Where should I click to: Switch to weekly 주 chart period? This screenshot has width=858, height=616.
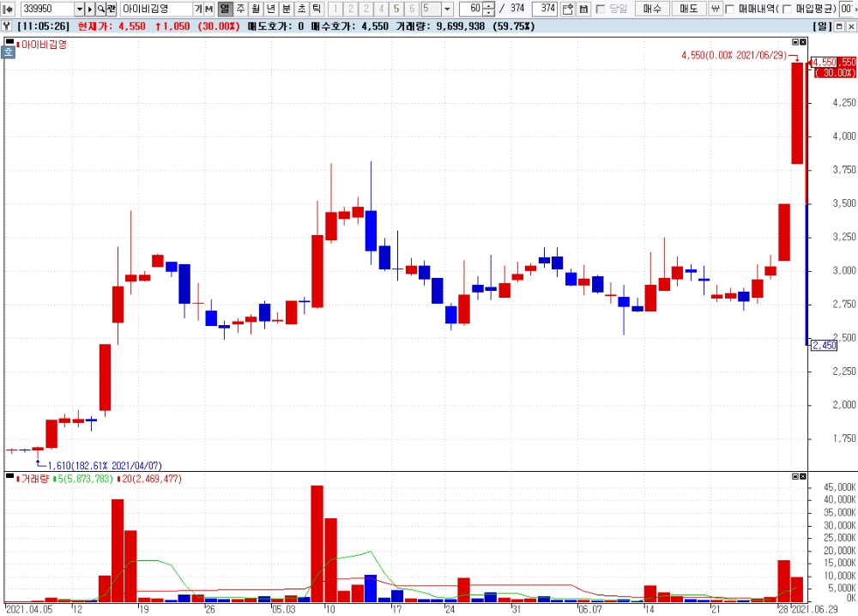[x=241, y=9]
